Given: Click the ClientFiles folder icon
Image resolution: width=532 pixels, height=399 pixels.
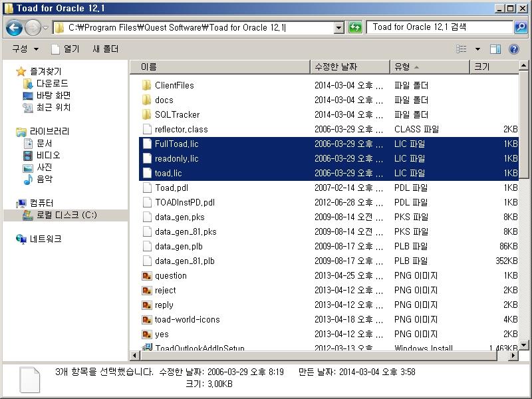Looking at the screenshot, I should (147, 85).
